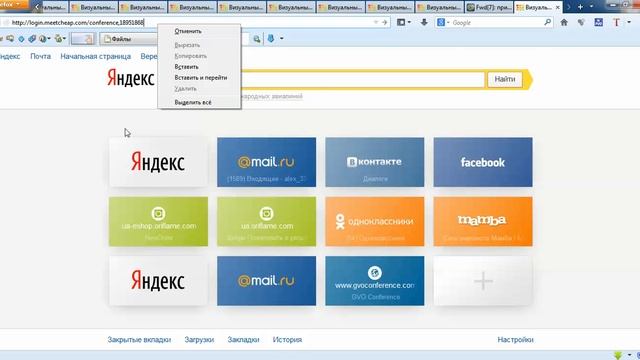
Task: Click the red T toolbar icon
Action: (x=616, y=22)
